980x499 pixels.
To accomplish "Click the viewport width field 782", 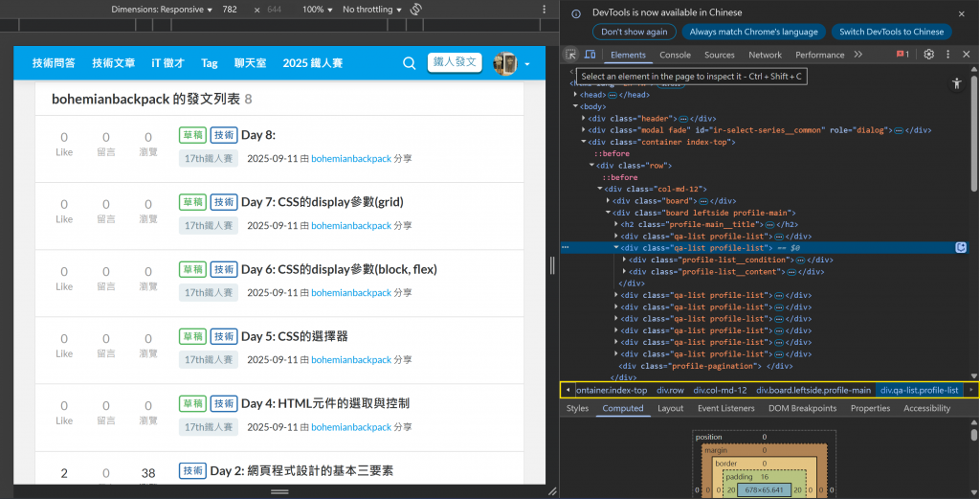I will coord(230,10).
